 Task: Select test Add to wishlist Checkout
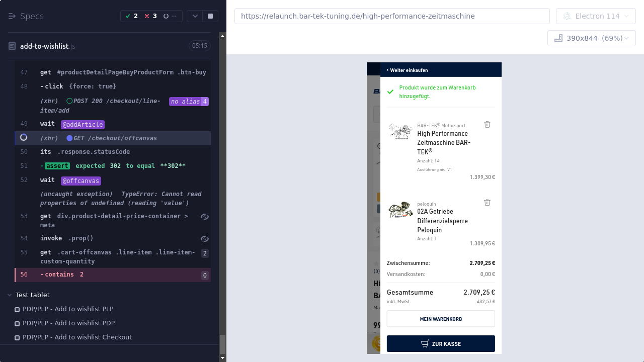click(x=77, y=337)
